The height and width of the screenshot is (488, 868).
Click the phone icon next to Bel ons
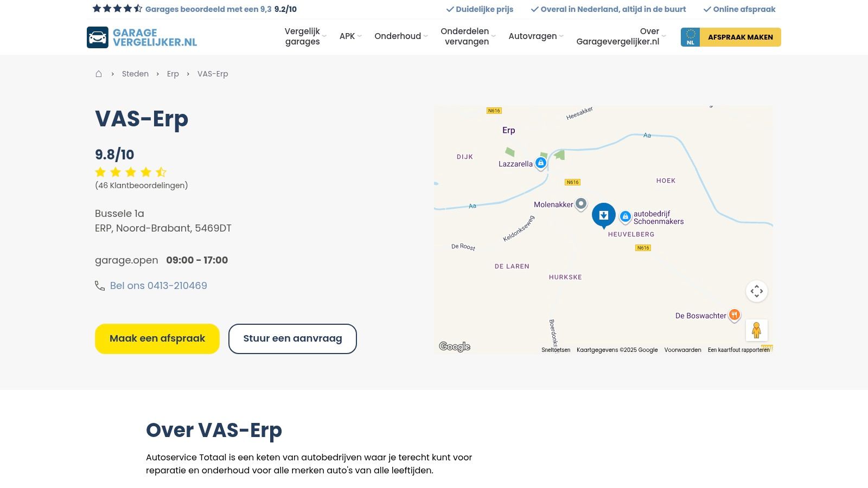[100, 285]
